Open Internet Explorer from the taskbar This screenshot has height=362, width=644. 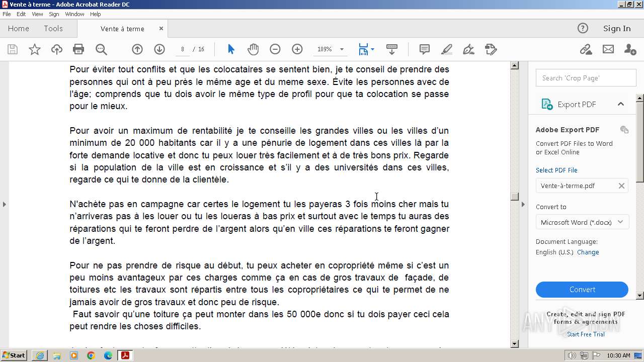click(x=40, y=355)
